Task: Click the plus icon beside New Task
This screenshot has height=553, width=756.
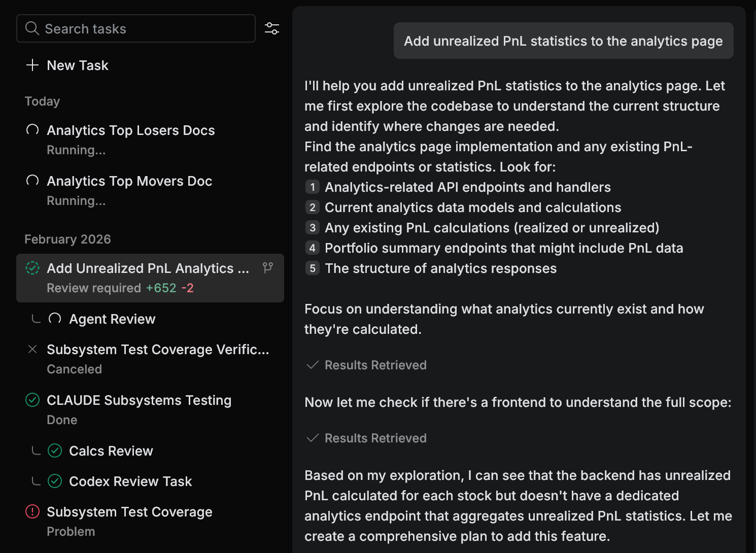Action: coord(32,65)
